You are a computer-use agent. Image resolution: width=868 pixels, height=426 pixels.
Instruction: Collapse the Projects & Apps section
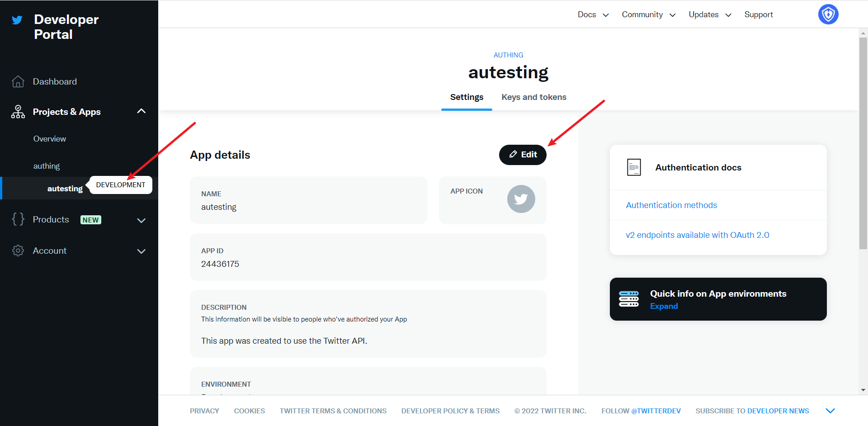coord(141,111)
